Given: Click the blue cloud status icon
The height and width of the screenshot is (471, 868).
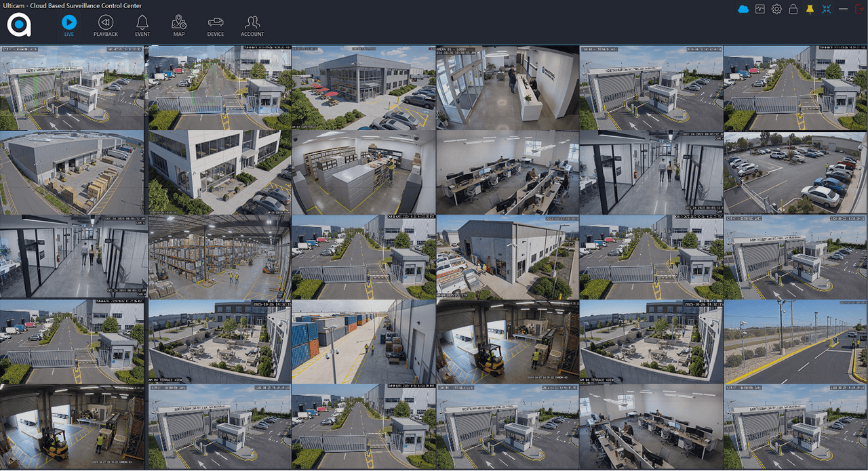Looking at the screenshot, I should (x=743, y=9).
